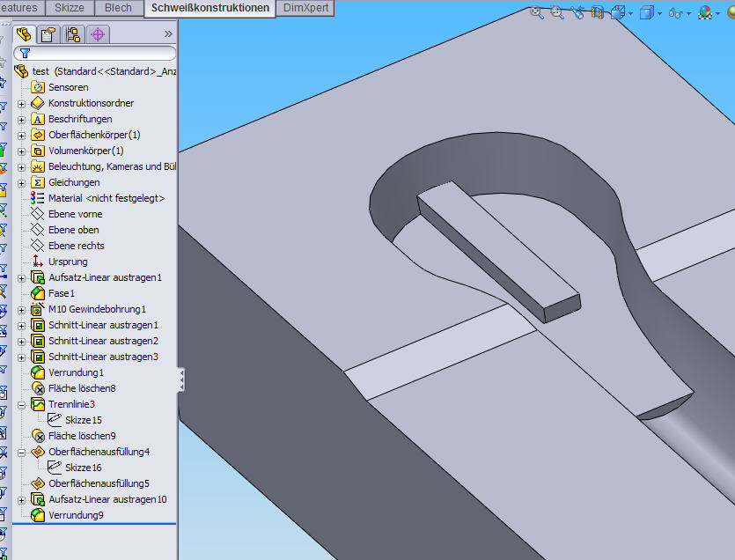Switch to the Schweißkonstruktionen tab
This screenshot has width=735, height=560.
[x=210, y=8]
